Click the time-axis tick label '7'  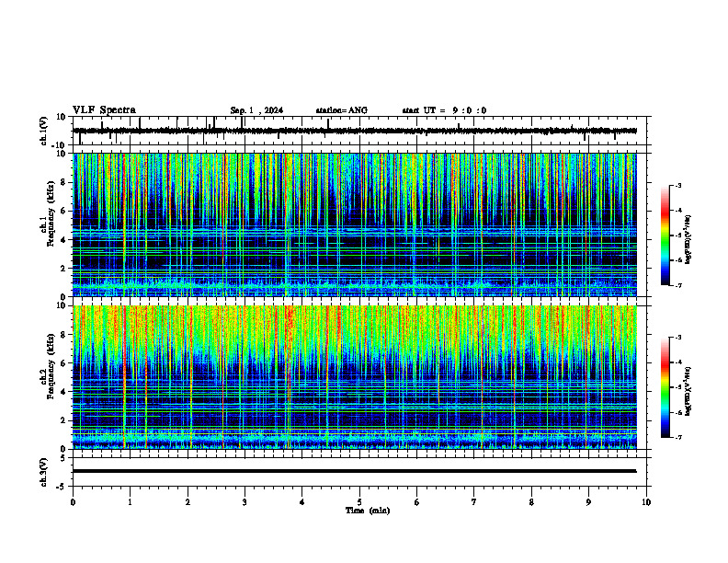tap(474, 502)
